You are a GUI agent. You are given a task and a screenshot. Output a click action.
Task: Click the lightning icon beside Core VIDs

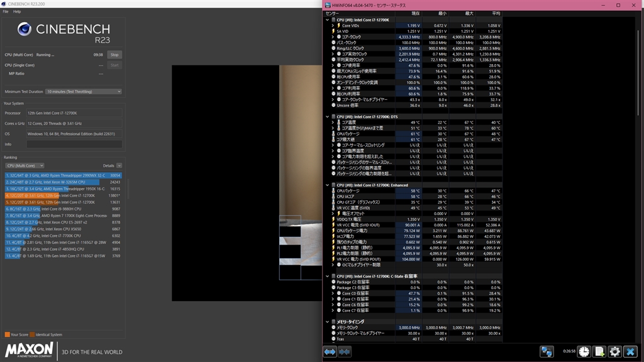tap(339, 25)
